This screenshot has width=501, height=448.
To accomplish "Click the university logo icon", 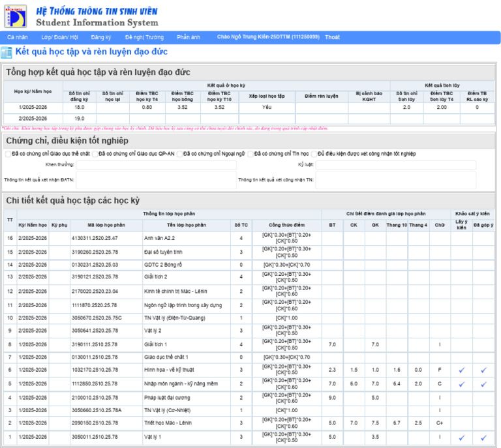I will click(15, 16).
